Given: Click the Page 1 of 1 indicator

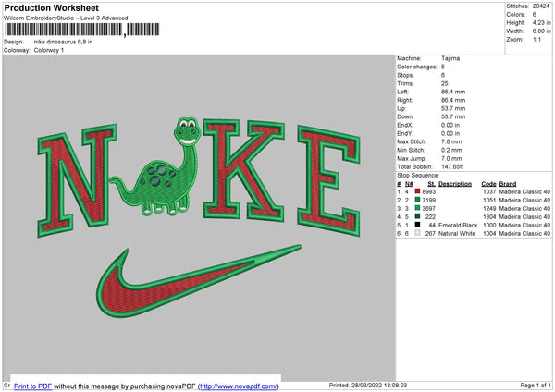Looking at the screenshot, I should coord(536,385).
